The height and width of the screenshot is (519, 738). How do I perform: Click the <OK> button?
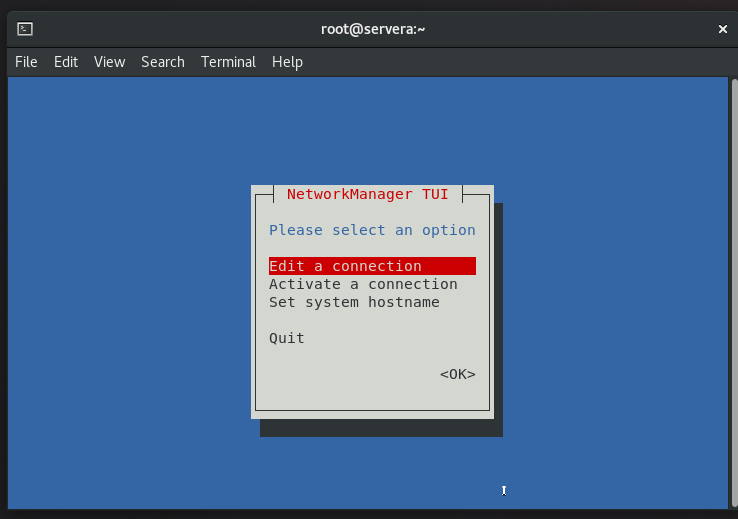click(457, 374)
